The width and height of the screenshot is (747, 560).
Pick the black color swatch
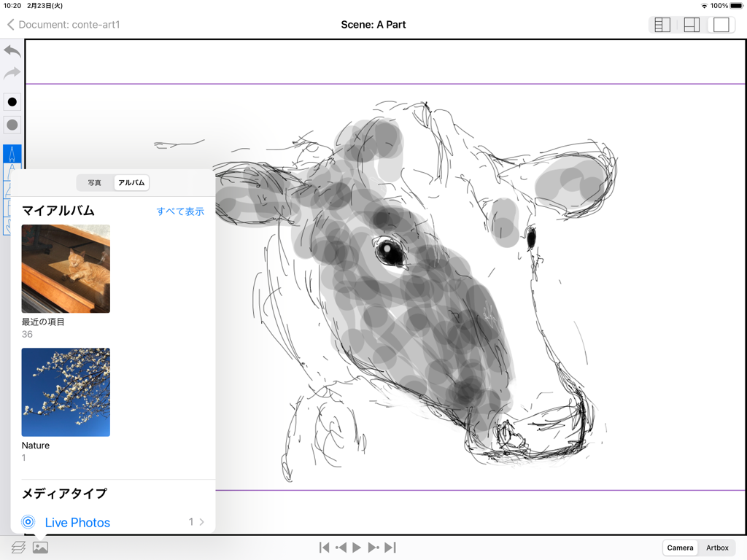12,101
